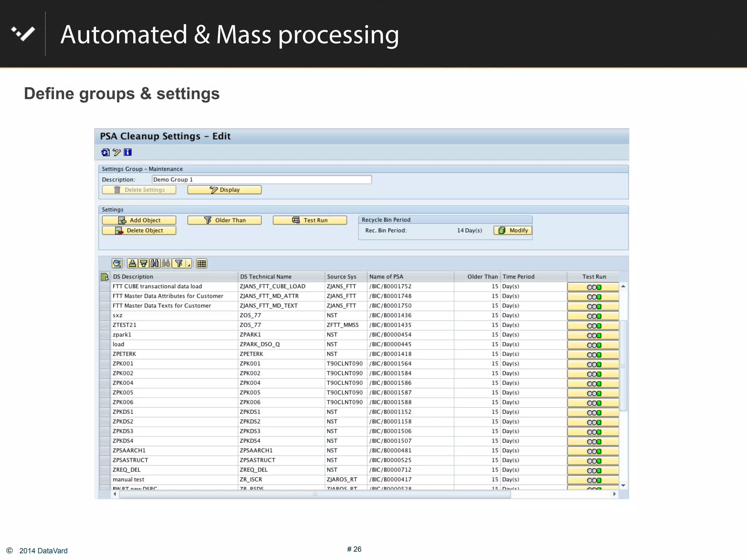Click the vertical scrollbar up arrow
The width and height of the screenshot is (747, 560).
point(623,286)
